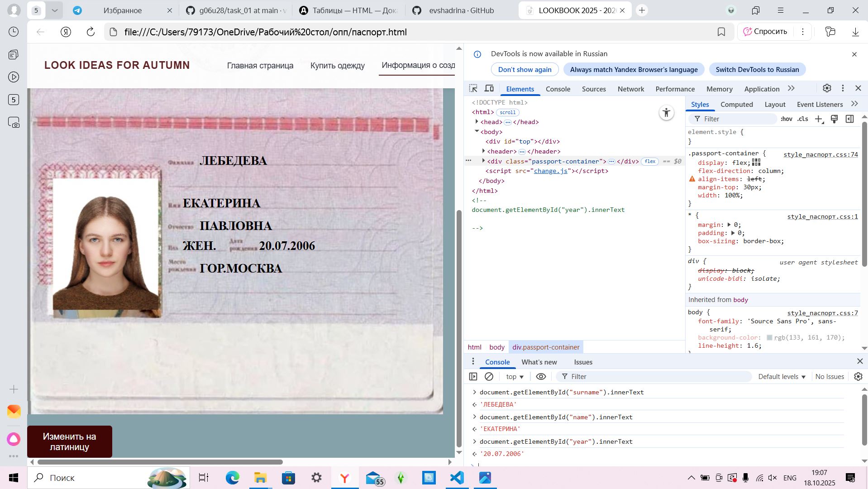Open DevTools settings gear
This screenshot has width=868, height=489.
click(x=827, y=89)
